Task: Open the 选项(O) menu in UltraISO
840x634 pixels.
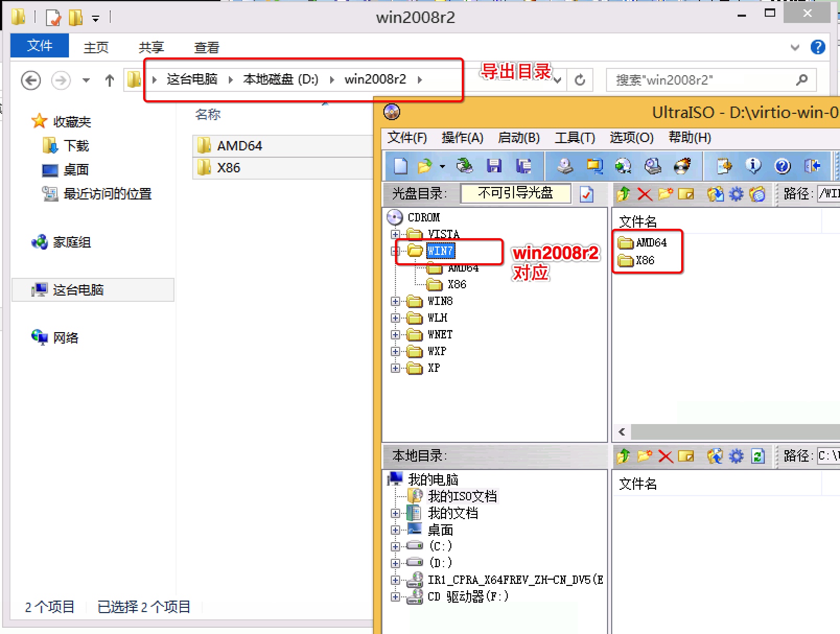Action: pos(632,138)
